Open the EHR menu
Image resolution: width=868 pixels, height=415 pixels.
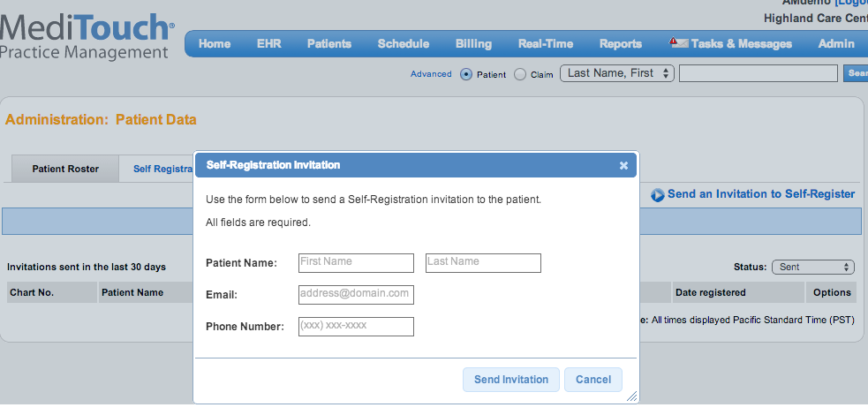(268, 43)
